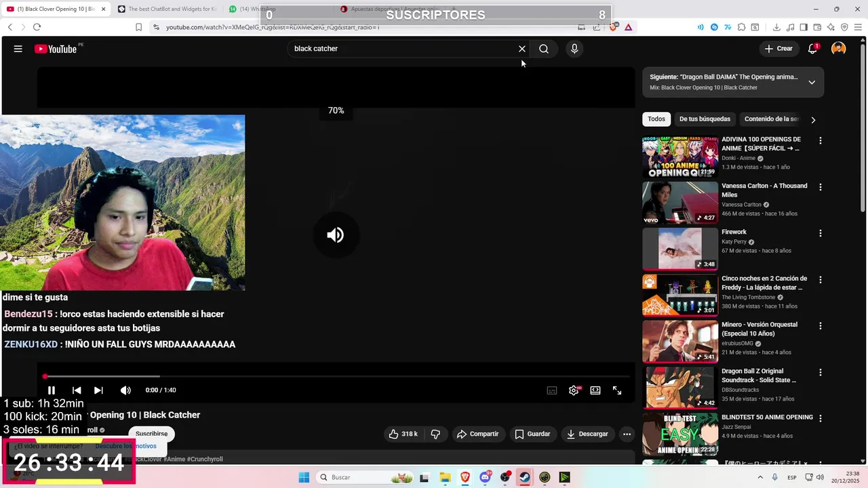This screenshot has height=488, width=868.
Task: Select the 'De tus búsquedas' chip
Action: pos(705,119)
